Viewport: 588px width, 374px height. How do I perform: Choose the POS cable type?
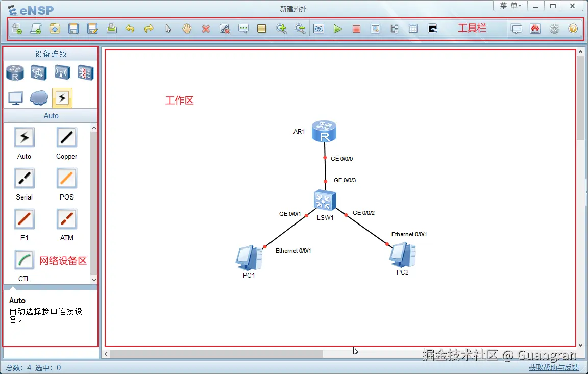(x=67, y=179)
